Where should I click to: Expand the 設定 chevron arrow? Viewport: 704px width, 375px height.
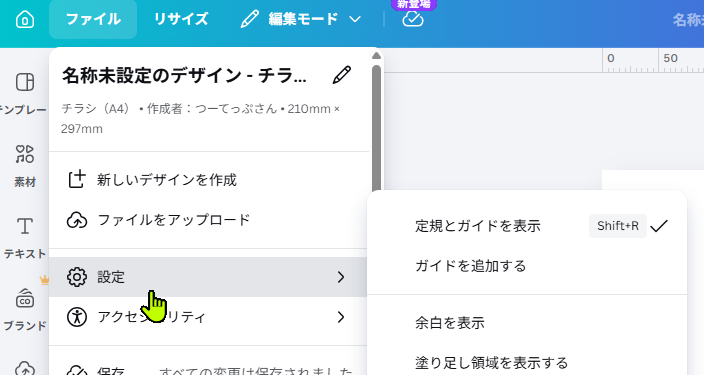[x=341, y=277]
